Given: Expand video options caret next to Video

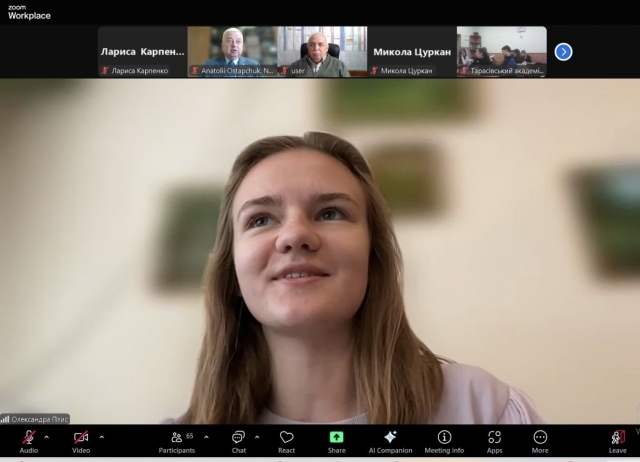Looking at the screenshot, I should [x=102, y=437].
